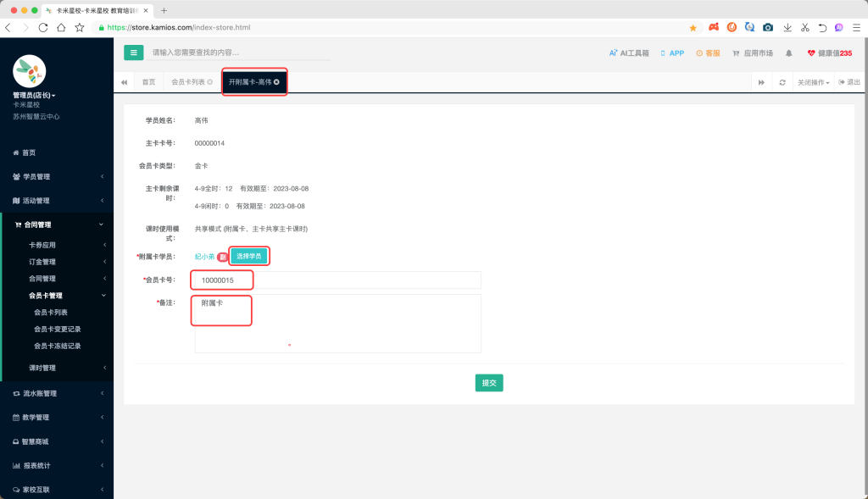View the 健康值235 health score

pos(830,53)
